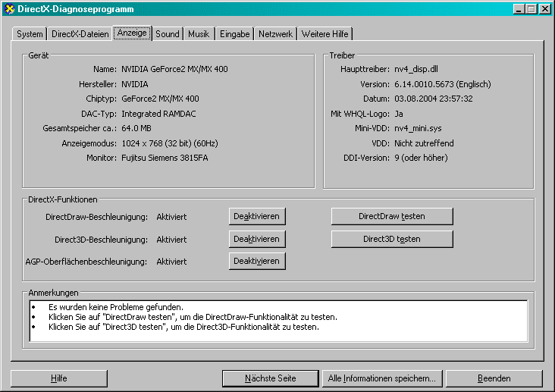The width and height of the screenshot is (555, 392).
Task: Click the Haupttreiber label
Action: [x=365, y=69]
